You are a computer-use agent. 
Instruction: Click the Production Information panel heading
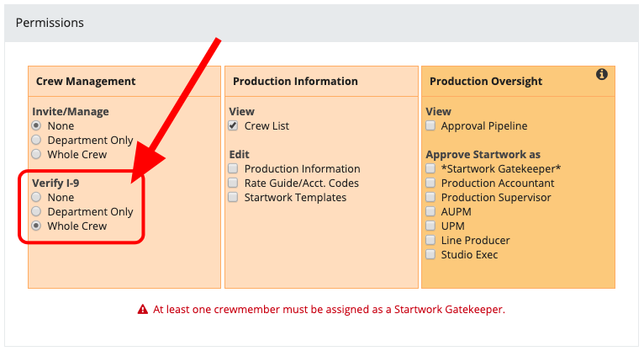coord(295,82)
